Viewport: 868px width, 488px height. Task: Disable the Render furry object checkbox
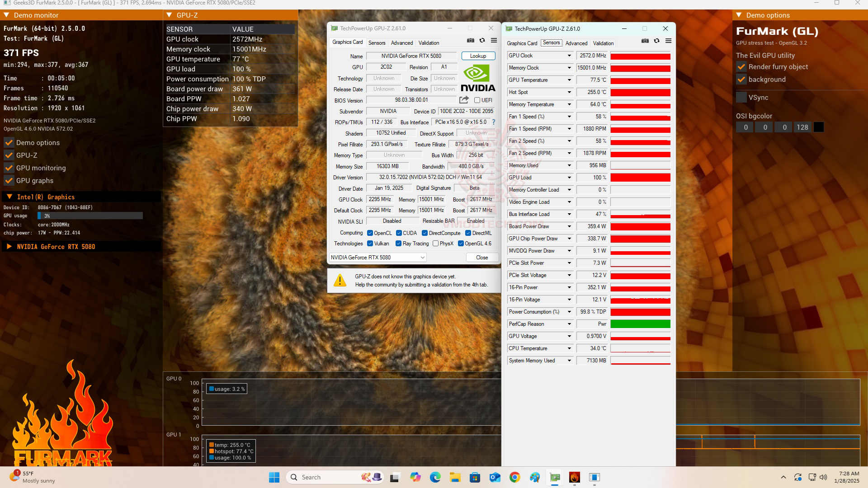pos(741,67)
